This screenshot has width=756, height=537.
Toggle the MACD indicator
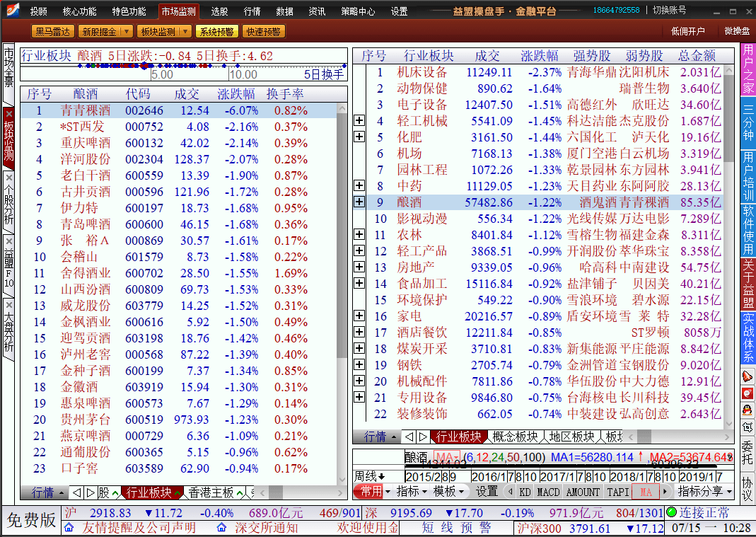click(x=548, y=492)
